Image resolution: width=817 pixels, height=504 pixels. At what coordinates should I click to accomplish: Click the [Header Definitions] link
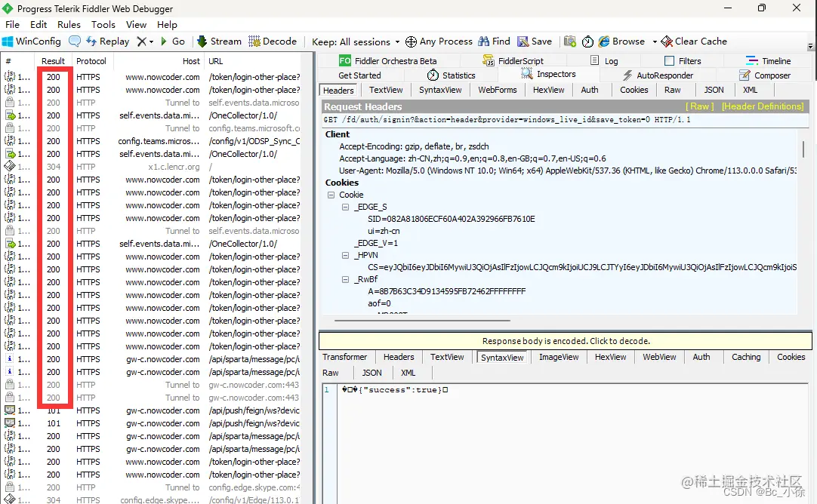763,106
